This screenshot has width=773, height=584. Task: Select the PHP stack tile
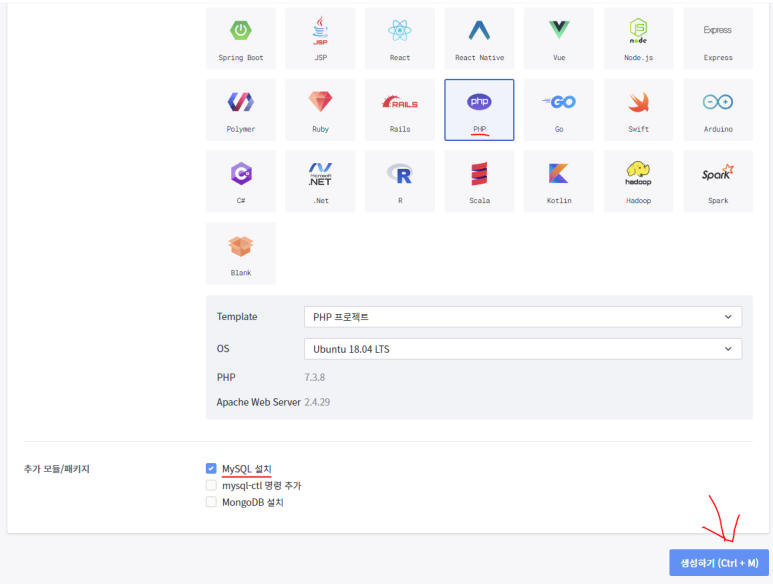click(x=479, y=110)
